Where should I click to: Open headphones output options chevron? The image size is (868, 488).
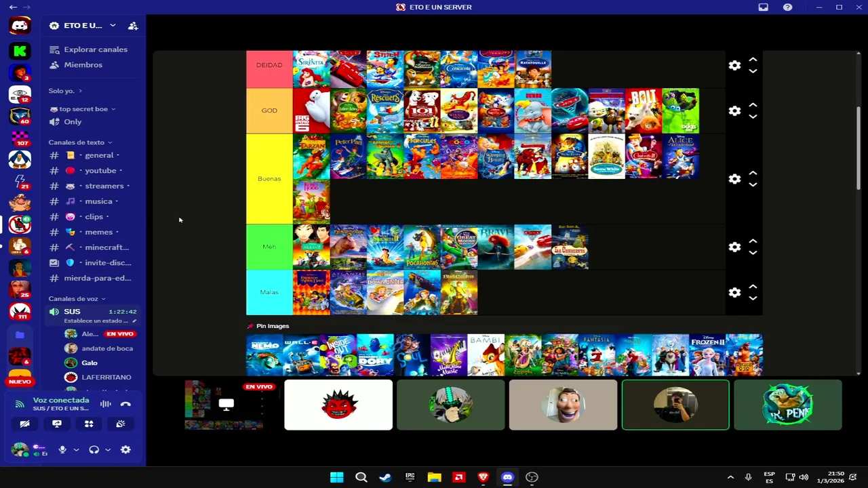(x=107, y=449)
